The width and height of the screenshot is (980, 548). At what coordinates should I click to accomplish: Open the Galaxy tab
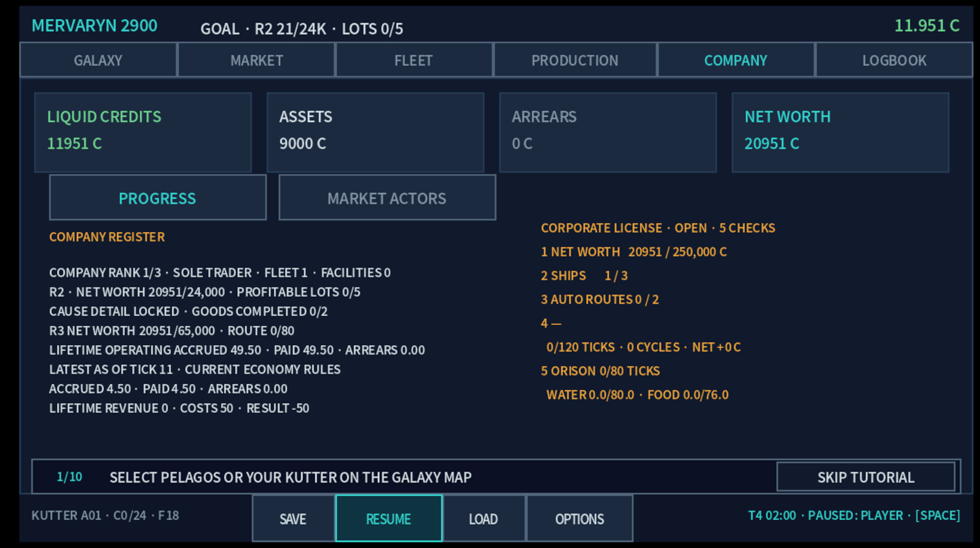pyautogui.click(x=98, y=60)
